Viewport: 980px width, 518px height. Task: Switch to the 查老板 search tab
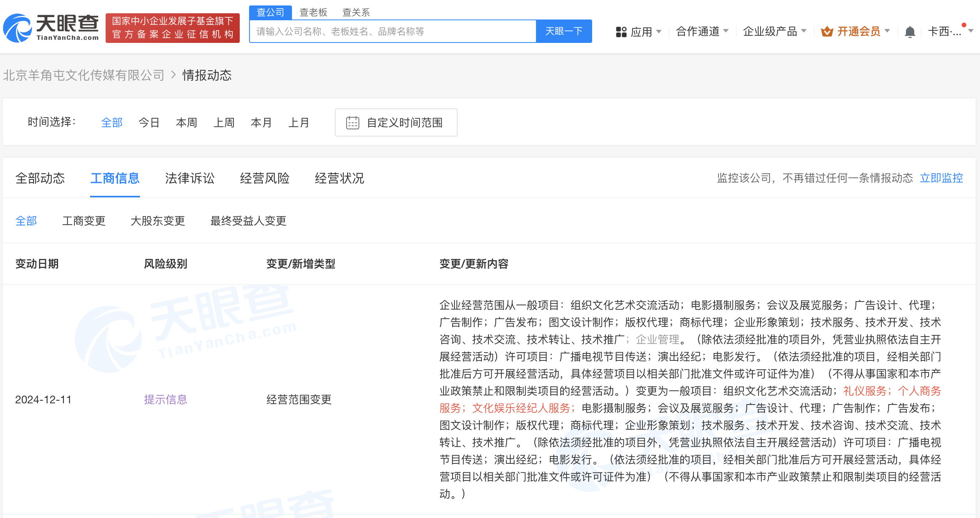click(313, 12)
